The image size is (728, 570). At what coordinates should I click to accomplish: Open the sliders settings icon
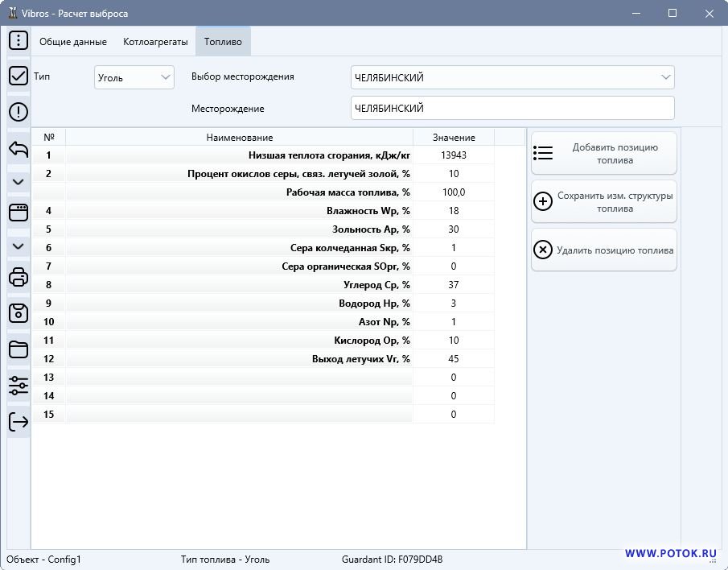(19, 386)
